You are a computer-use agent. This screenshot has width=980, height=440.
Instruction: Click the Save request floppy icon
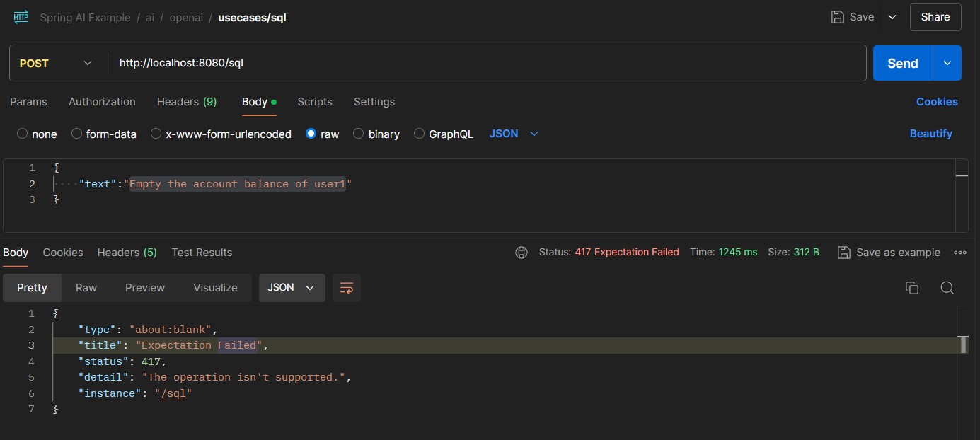click(839, 16)
